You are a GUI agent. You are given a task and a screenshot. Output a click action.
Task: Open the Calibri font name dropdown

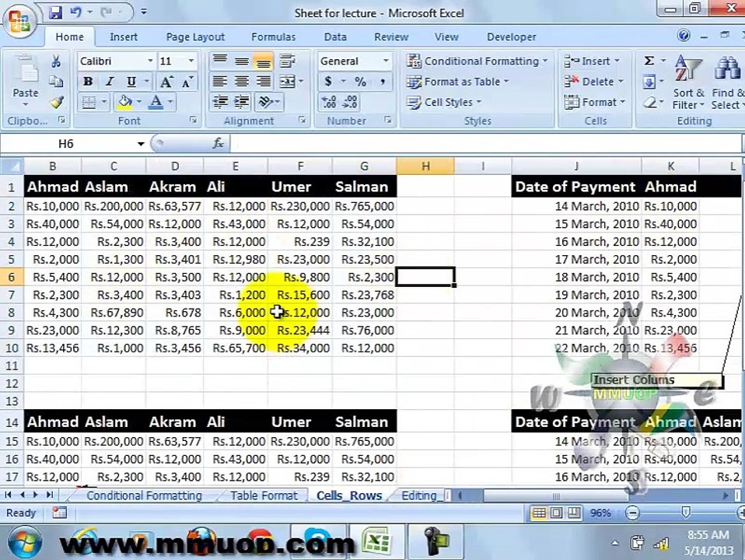[x=150, y=61]
